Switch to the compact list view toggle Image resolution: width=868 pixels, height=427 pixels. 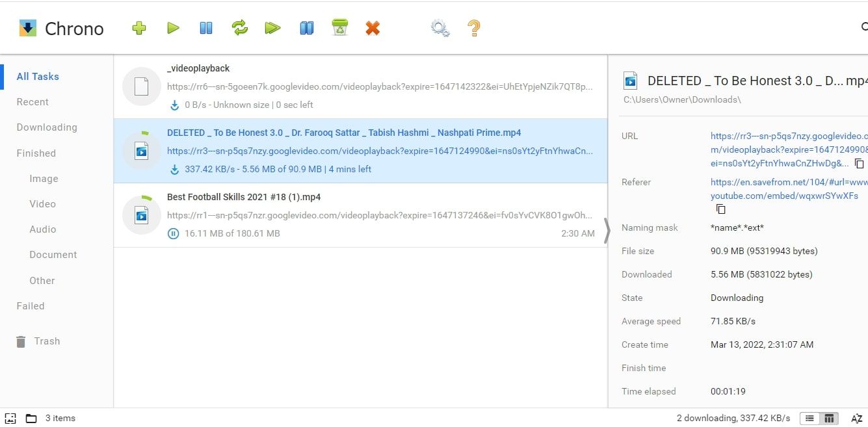809,419
